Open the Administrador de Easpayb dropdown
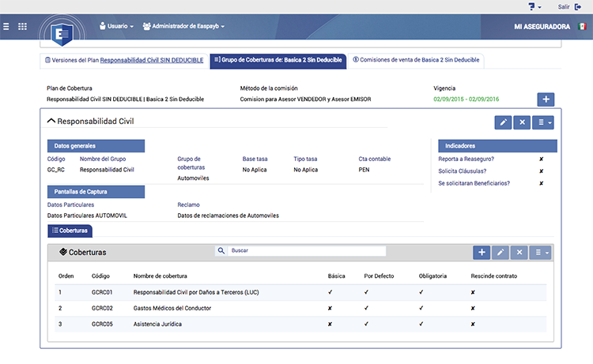 coord(183,26)
